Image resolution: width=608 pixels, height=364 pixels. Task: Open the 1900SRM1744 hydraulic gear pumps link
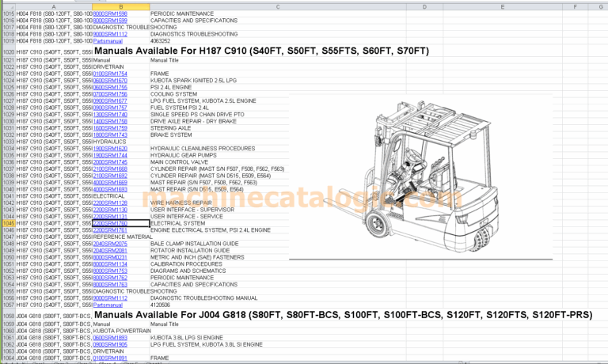coord(110,155)
